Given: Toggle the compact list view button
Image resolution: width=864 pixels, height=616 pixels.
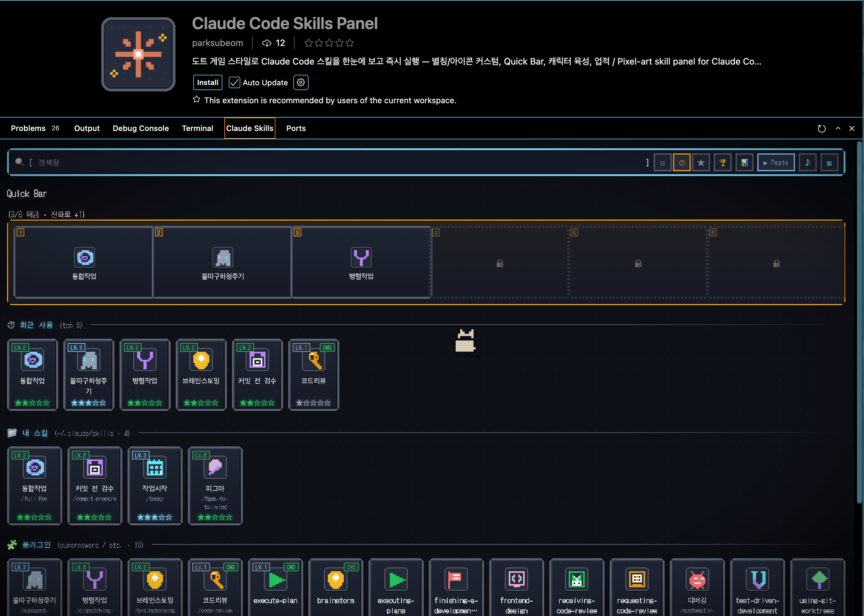Looking at the screenshot, I should (x=662, y=163).
